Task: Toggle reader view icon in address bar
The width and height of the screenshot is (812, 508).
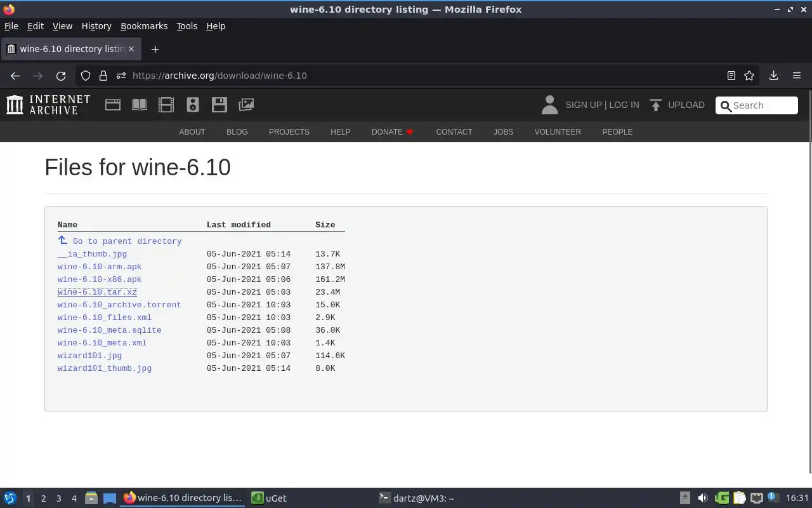Action: pos(731,76)
